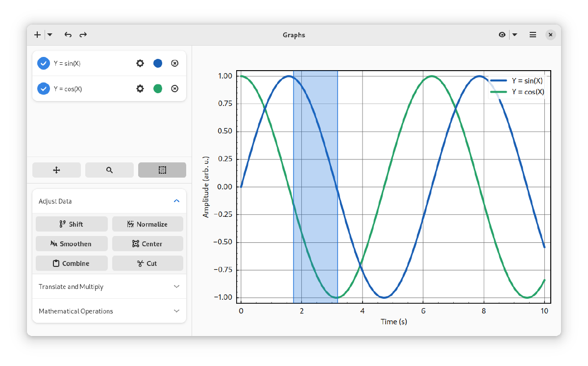Select the pan mode tool
The image size is (588, 366).
click(56, 170)
